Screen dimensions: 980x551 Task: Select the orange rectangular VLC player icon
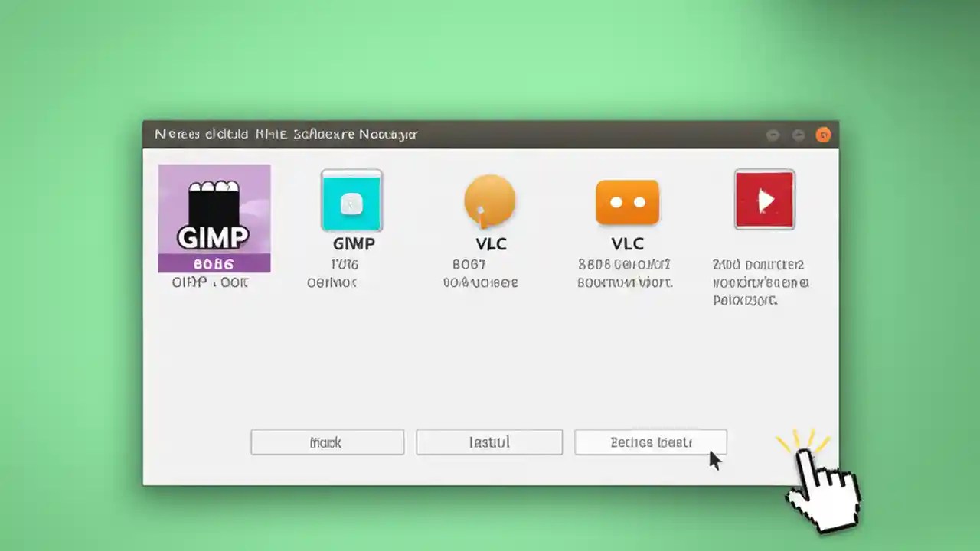point(627,201)
